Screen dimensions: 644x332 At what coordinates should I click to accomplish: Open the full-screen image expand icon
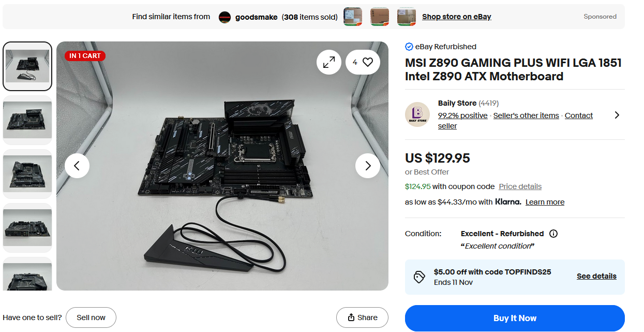pos(329,62)
